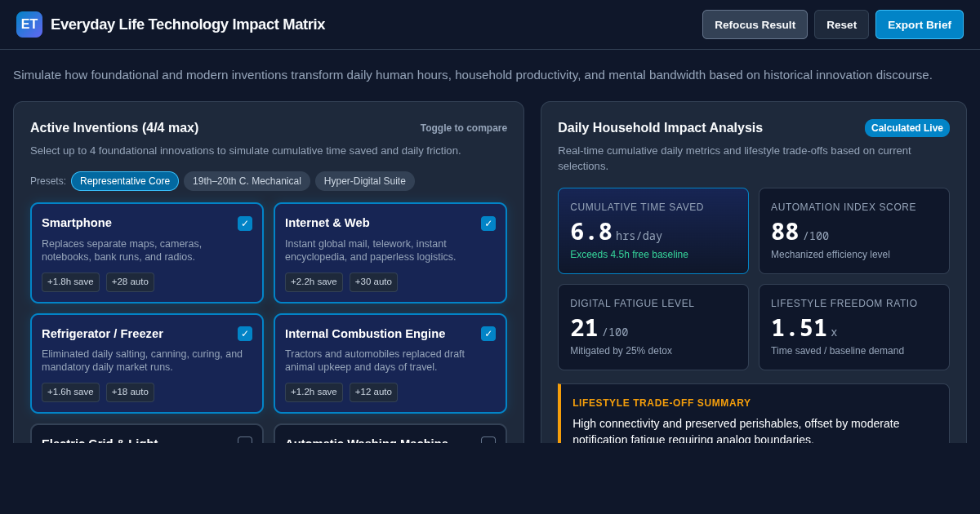The image size is (980, 514).
Task: Click the Exceeds 4.5h free baseline text
Action: (x=629, y=255)
